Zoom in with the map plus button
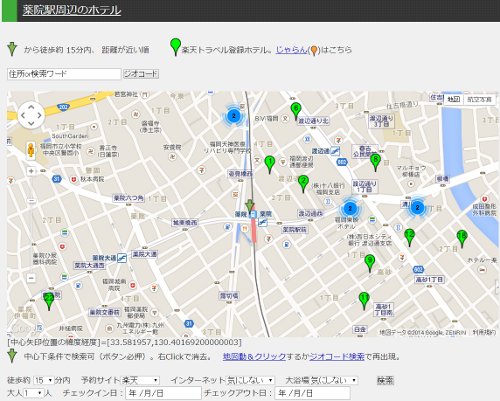The height and width of the screenshot is (401, 500). click(31, 171)
